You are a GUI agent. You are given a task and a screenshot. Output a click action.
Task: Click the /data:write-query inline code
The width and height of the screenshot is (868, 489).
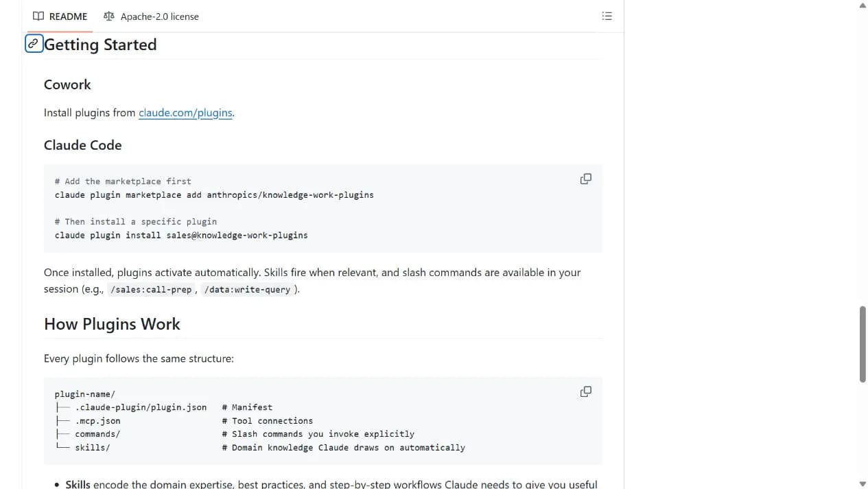pos(247,290)
